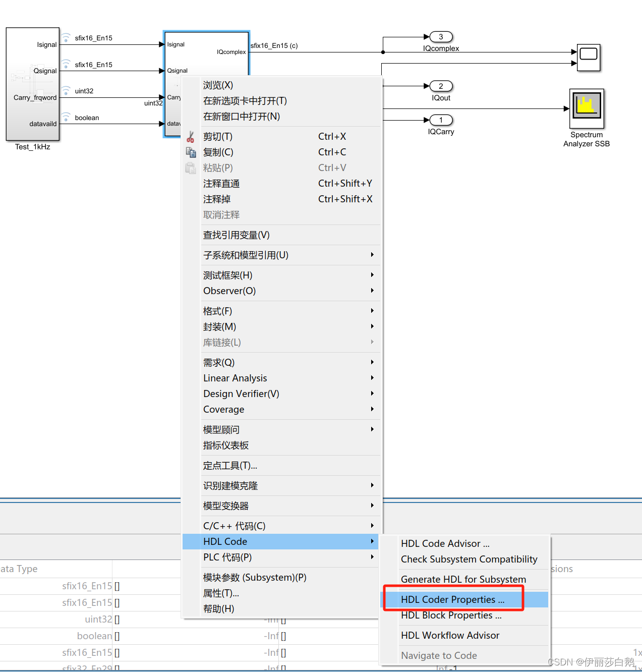Choose Generate HDL for Subsystem
Viewport: 642px width, 672px height.
(463, 579)
